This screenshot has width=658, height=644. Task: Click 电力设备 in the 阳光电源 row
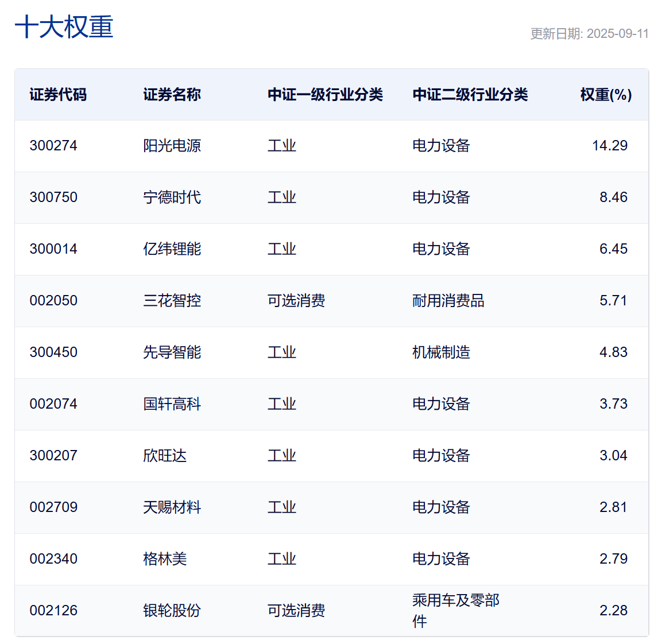(x=441, y=146)
